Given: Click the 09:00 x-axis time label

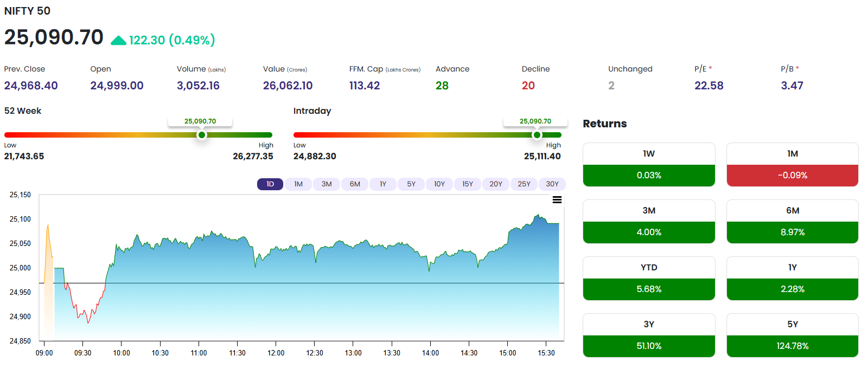Looking at the screenshot, I should pyautogui.click(x=44, y=353).
